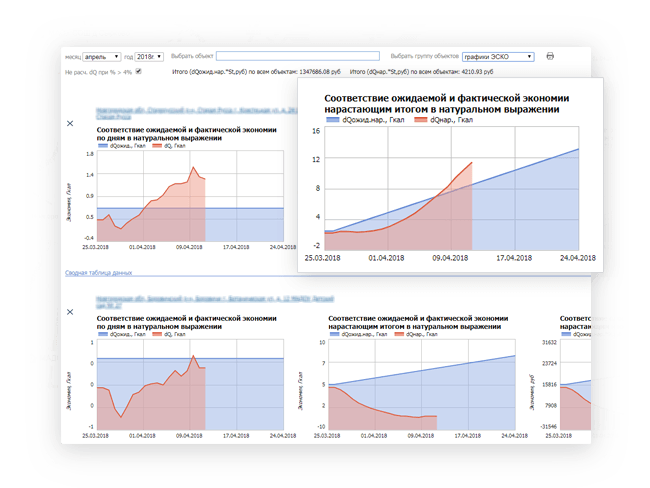Click red dQ legend swatch in top daily chart
Screen dimensions: 650x488
pos(157,146)
